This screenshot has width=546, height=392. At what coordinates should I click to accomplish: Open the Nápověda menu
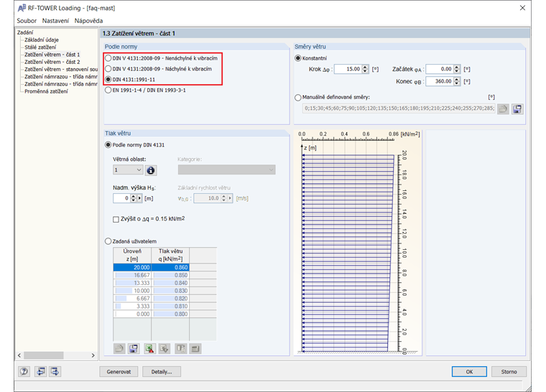(88, 21)
